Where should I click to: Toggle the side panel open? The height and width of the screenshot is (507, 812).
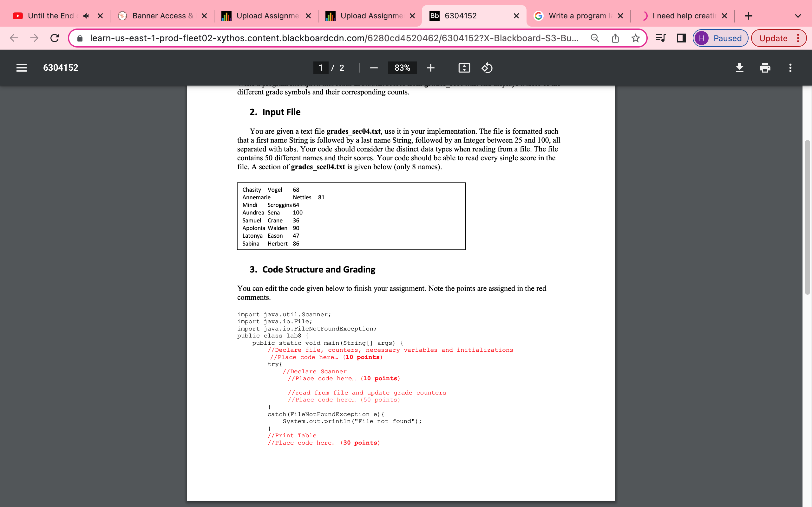coord(680,38)
